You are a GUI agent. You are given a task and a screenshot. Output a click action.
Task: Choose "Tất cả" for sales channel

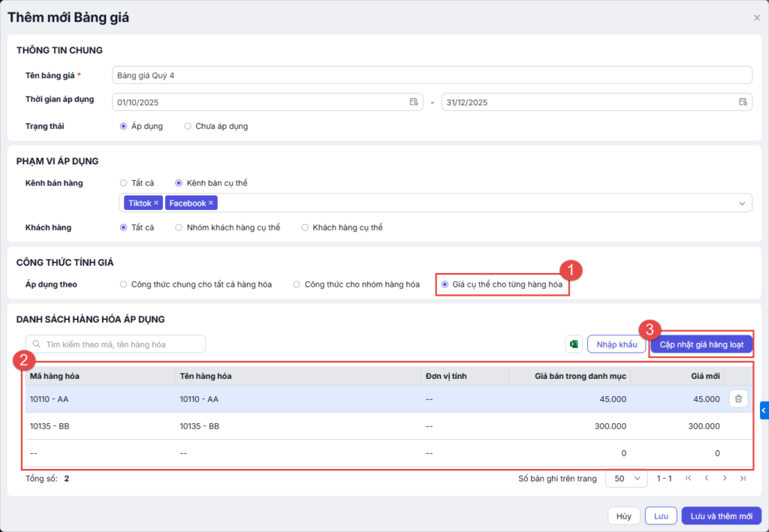[124, 182]
